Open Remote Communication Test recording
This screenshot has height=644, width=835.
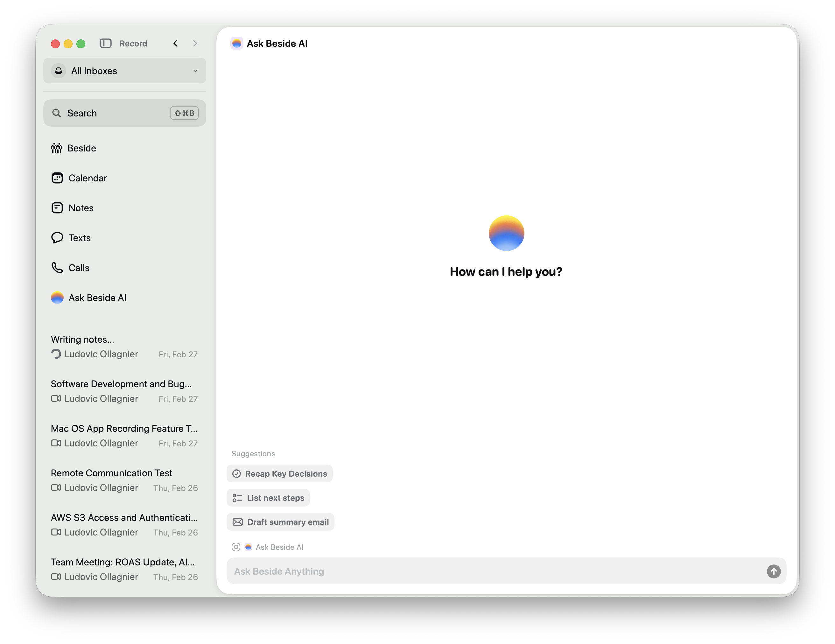[125, 480]
